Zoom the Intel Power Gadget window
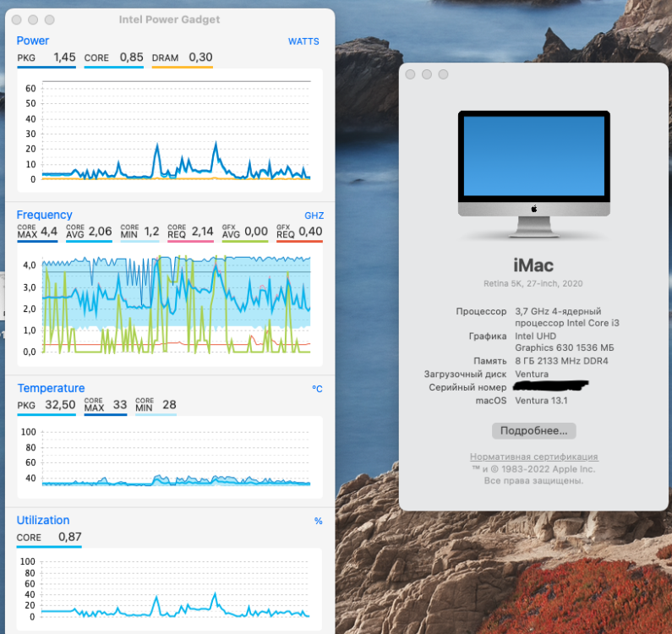 click(50, 19)
